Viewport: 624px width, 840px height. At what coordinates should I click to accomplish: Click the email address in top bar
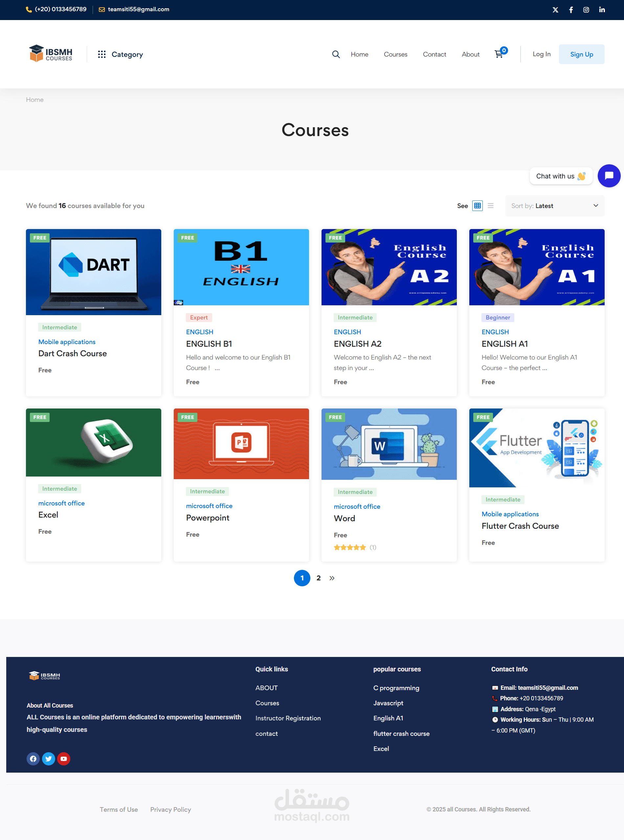pyautogui.click(x=138, y=10)
